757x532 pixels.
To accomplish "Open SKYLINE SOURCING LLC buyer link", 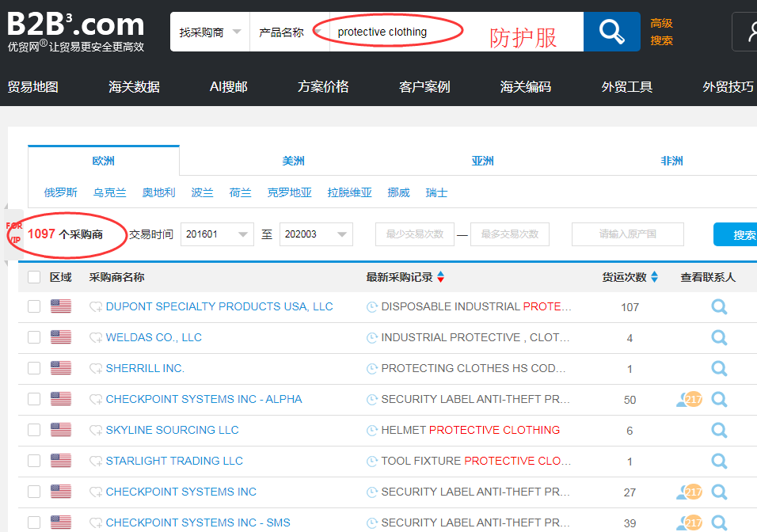I will 173,430.
